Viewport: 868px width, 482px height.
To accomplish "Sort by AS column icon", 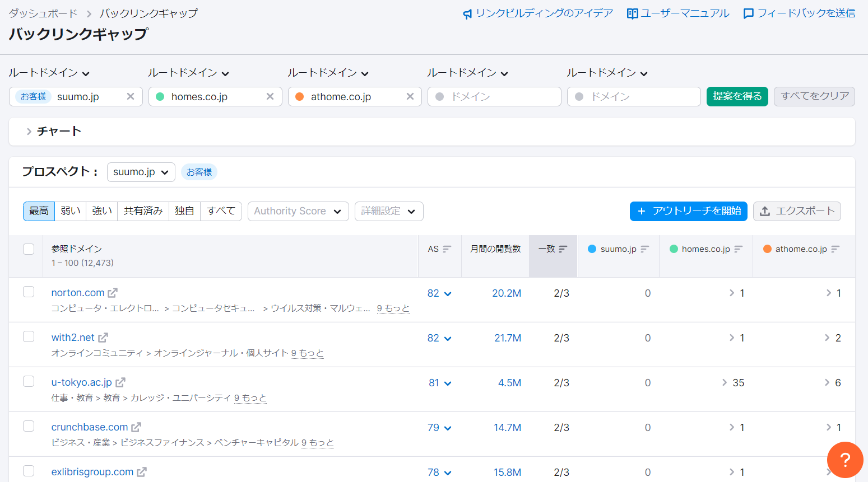I will (x=447, y=249).
